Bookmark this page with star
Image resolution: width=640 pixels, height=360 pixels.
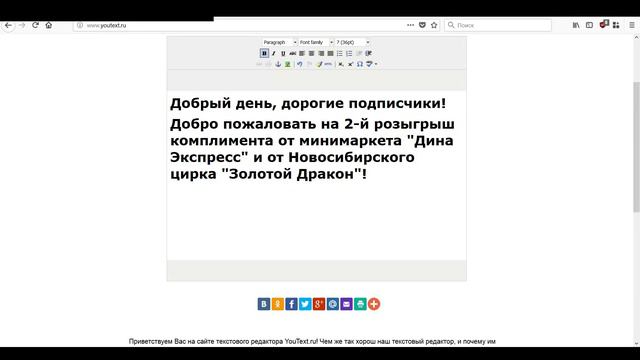point(434,25)
